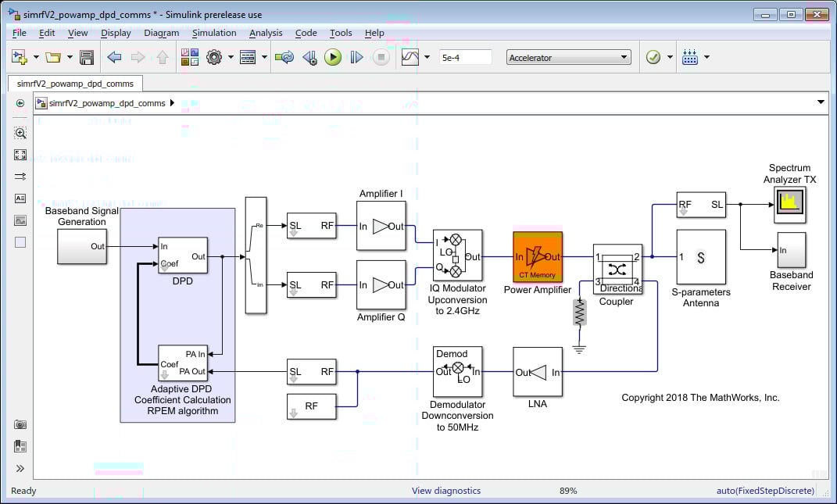Select the Zoom tool in the palette
The height and width of the screenshot is (504, 837).
(20, 133)
